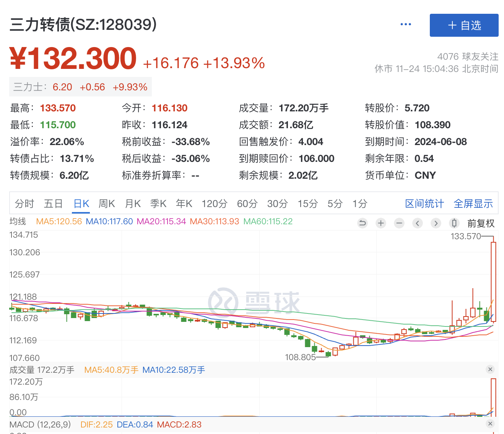The image size is (504, 434).
Task: Open 区间统计 range statistics
Action: click(424, 204)
